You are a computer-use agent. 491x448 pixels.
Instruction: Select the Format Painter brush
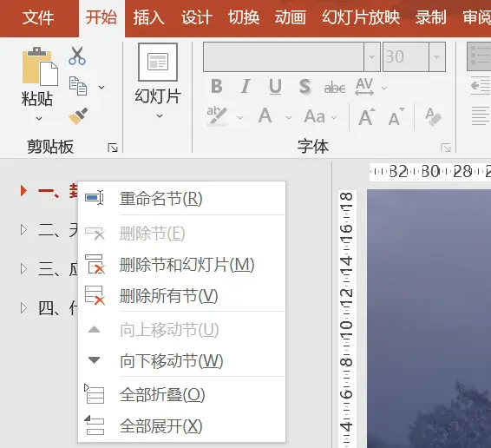tap(78, 116)
